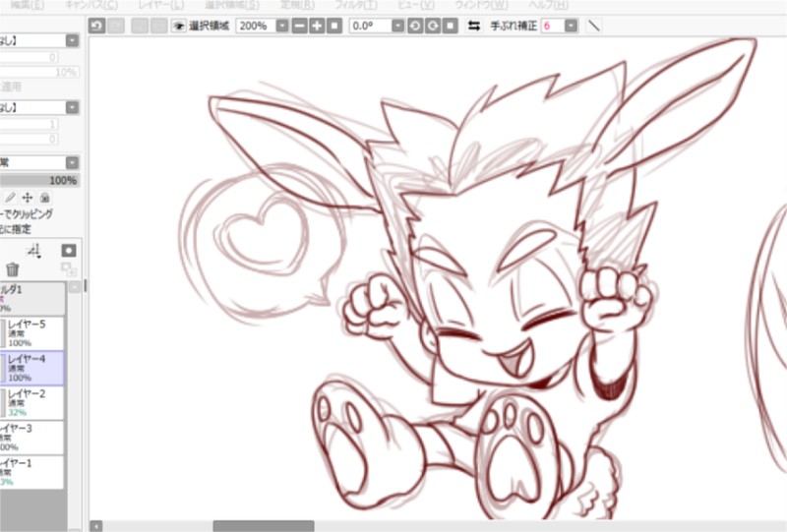This screenshot has height=532, width=787.
Task: Open the 定規(R) menu
Action: (297, 6)
